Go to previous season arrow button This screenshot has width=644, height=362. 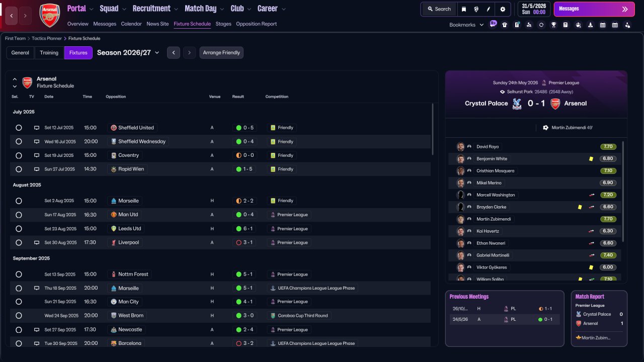coord(174,53)
